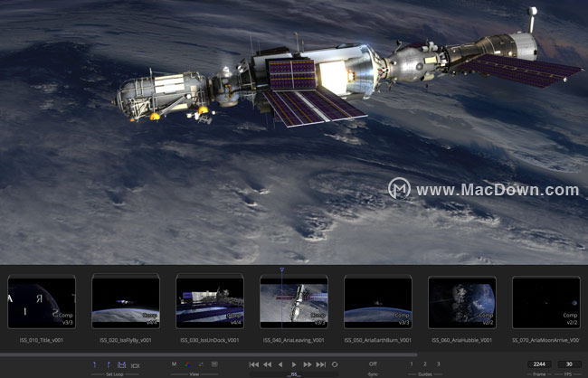The width and height of the screenshot is (588, 378).
Task: Click the ISS_030_IssUnDock_V001 clip name
Action: [210, 341]
